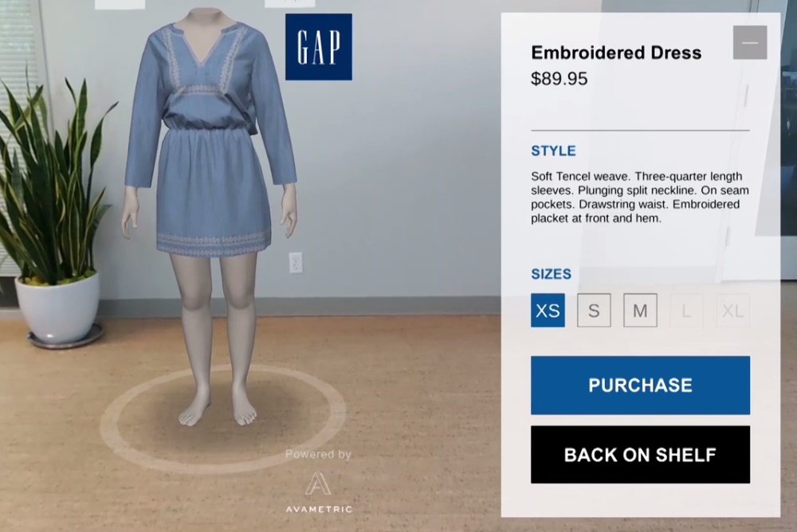Click the PURCHASE button
This screenshot has width=797, height=532.
coord(640,385)
